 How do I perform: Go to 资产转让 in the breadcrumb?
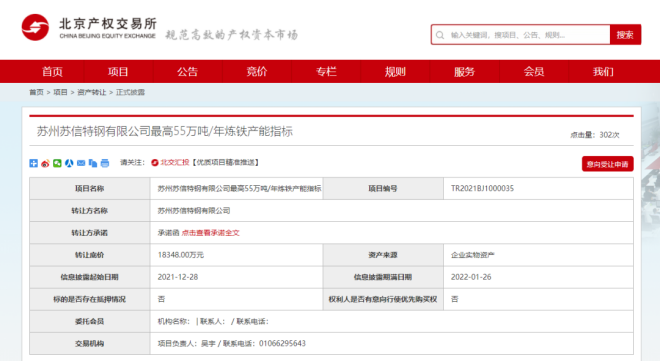(x=92, y=92)
